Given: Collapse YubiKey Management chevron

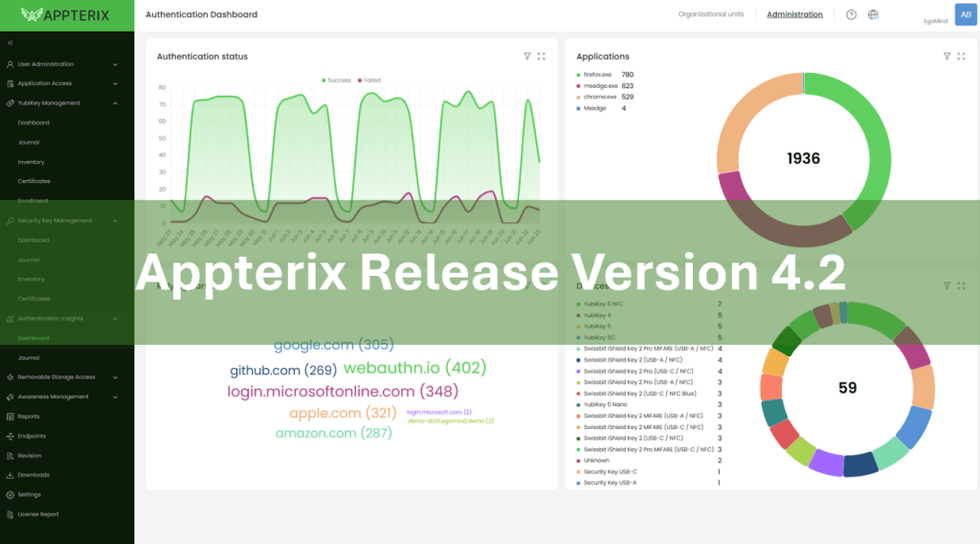Looking at the screenshot, I should coord(115,103).
